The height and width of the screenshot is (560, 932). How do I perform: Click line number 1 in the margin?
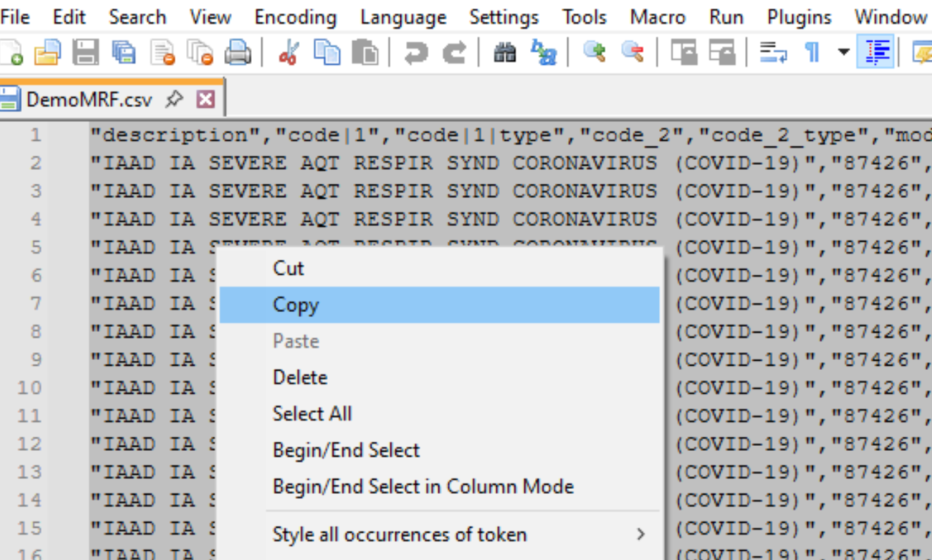tap(35, 135)
